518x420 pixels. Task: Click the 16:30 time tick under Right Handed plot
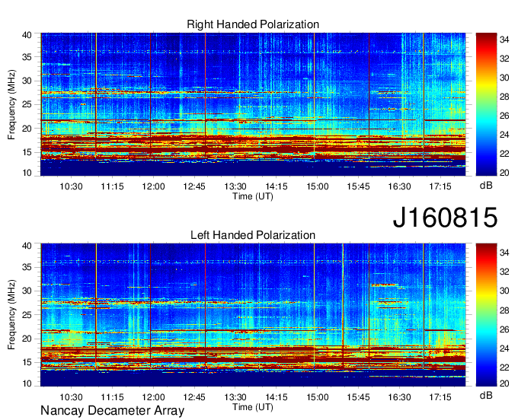pyautogui.click(x=399, y=186)
